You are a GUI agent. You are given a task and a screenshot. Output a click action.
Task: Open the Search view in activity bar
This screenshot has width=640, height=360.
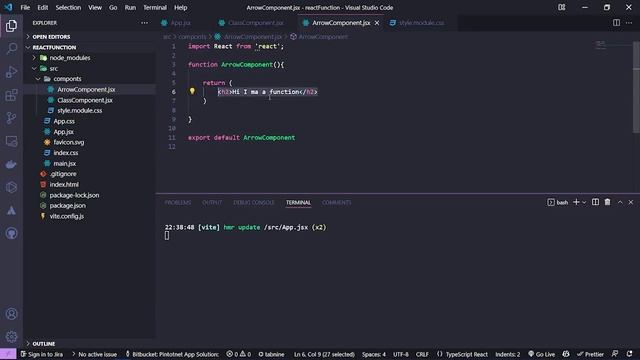11,49
